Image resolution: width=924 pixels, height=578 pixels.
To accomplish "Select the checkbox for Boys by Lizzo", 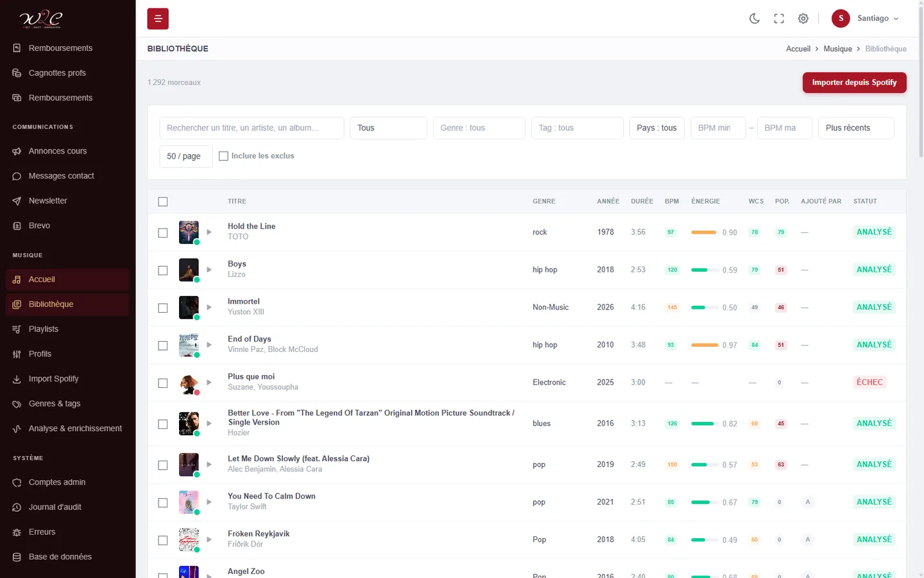I will [x=163, y=270].
